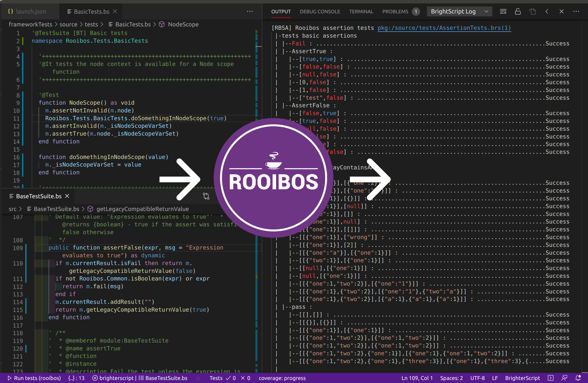
Task: Change Spaces: 2 indentation setting
Action: click(451, 378)
